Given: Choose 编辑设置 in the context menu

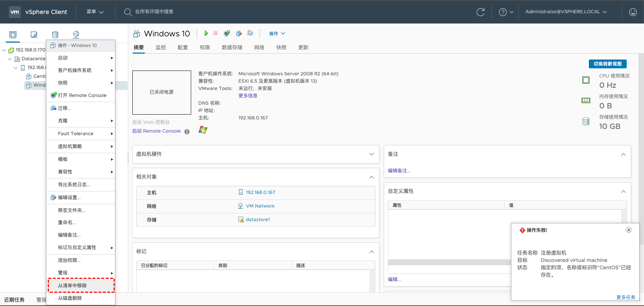Looking at the screenshot, I should coord(69,198).
